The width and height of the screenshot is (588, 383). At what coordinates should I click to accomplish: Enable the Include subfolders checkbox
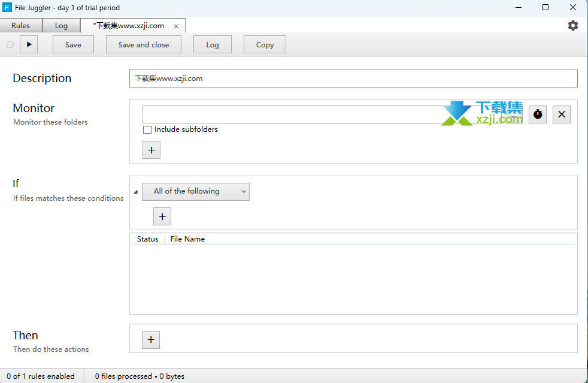(147, 129)
